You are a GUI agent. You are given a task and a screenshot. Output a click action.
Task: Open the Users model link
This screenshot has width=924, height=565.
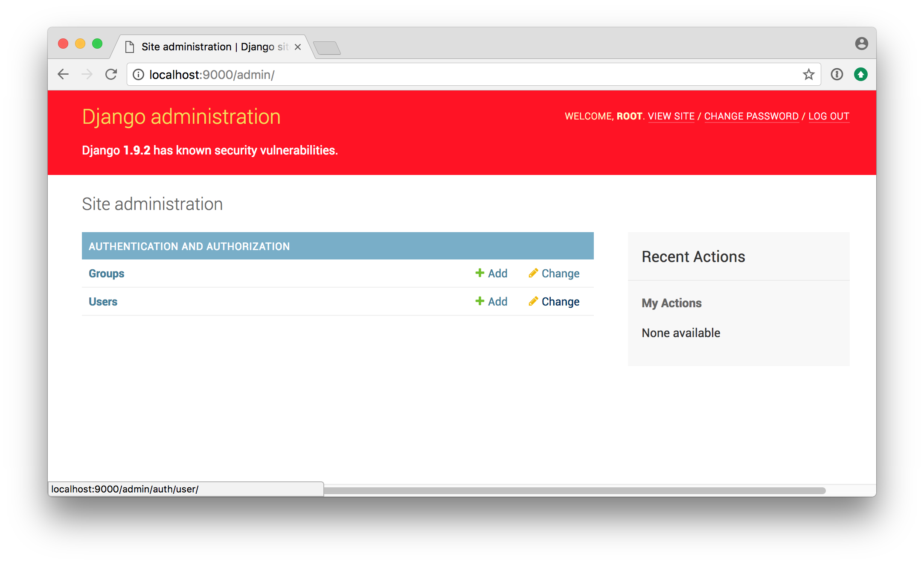click(x=103, y=302)
